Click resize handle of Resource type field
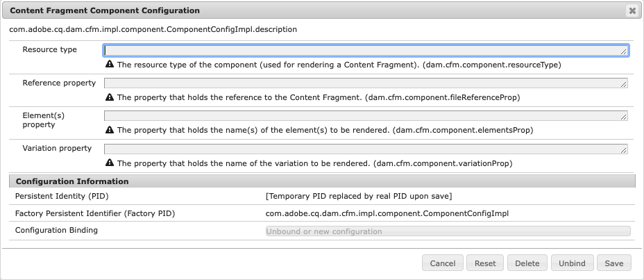The height and width of the screenshot is (280, 644). coord(625,52)
